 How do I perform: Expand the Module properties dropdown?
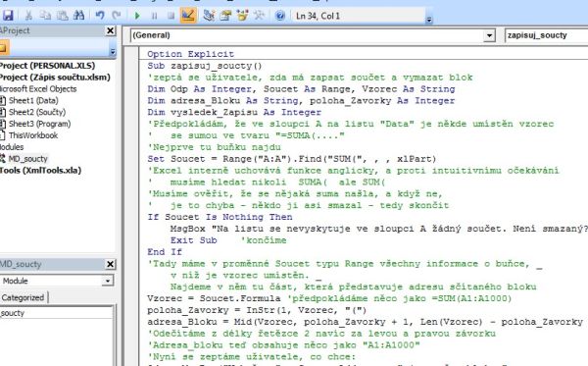pos(108,281)
